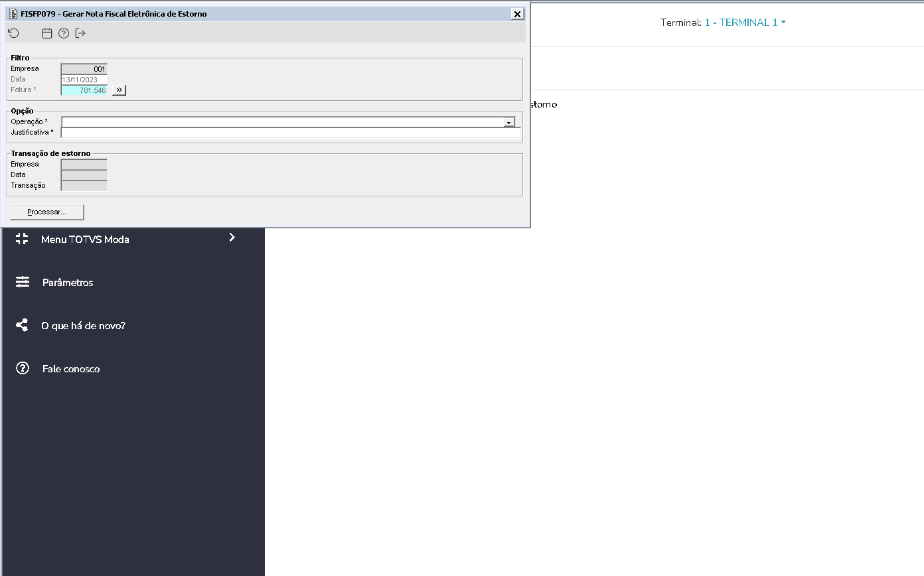Click the Parâmetros sliders icon
The height and width of the screenshot is (576, 924).
click(x=23, y=282)
